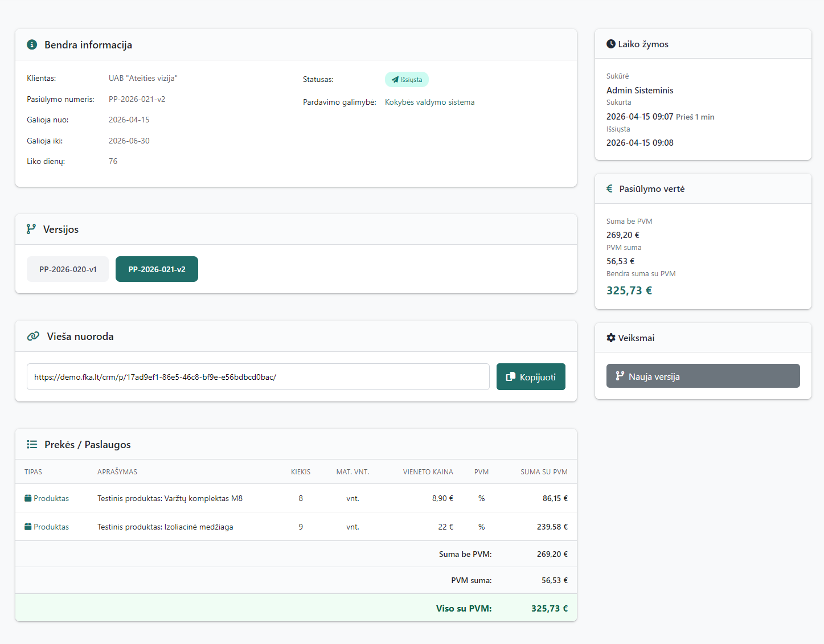Click the Išsiųsta status badge

pyautogui.click(x=407, y=80)
